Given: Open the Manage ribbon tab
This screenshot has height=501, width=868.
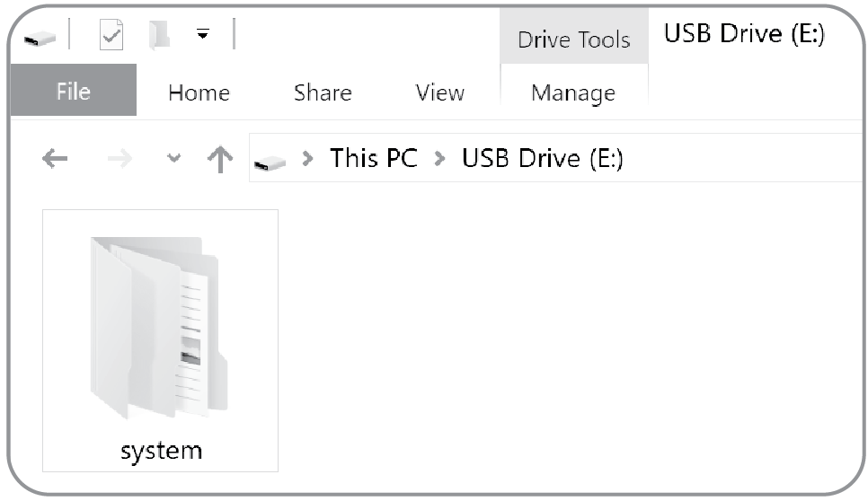Looking at the screenshot, I should [x=573, y=92].
